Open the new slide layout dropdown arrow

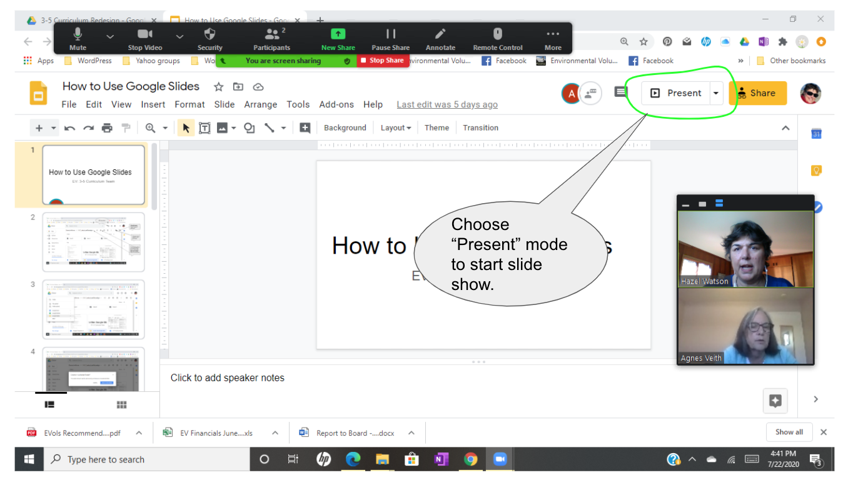(53, 128)
